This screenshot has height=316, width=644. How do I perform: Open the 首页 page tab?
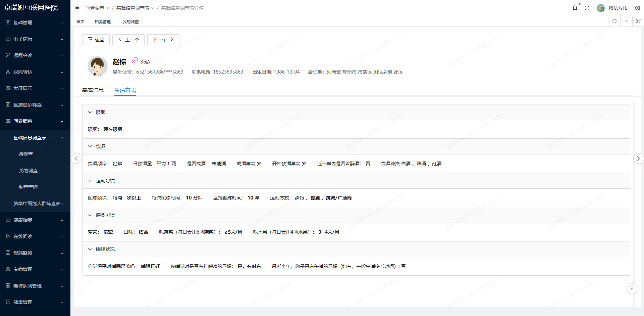point(80,21)
